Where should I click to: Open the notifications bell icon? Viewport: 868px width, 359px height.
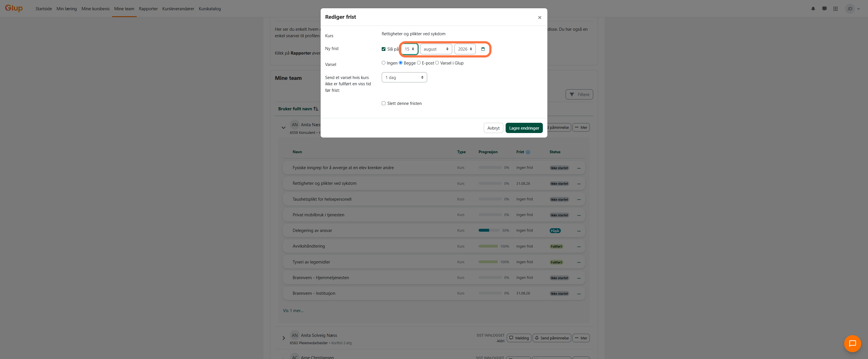tap(813, 9)
